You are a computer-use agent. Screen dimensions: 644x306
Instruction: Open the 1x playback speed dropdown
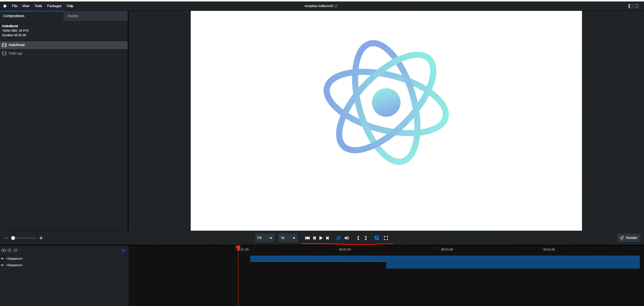point(288,238)
